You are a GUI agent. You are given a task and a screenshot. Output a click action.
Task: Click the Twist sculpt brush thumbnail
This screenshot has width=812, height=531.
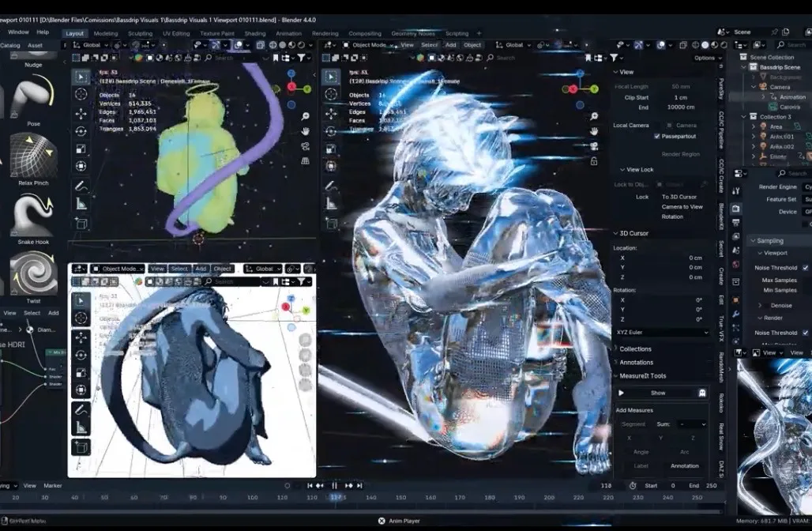(33, 274)
